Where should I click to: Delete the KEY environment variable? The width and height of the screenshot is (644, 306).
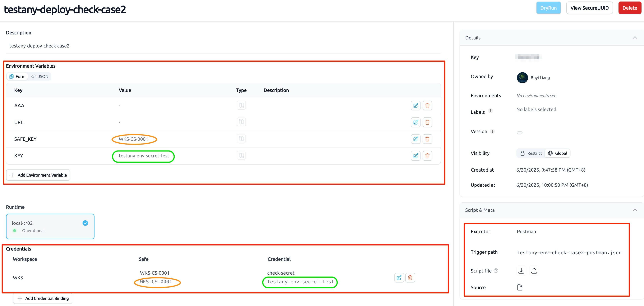pos(427,156)
